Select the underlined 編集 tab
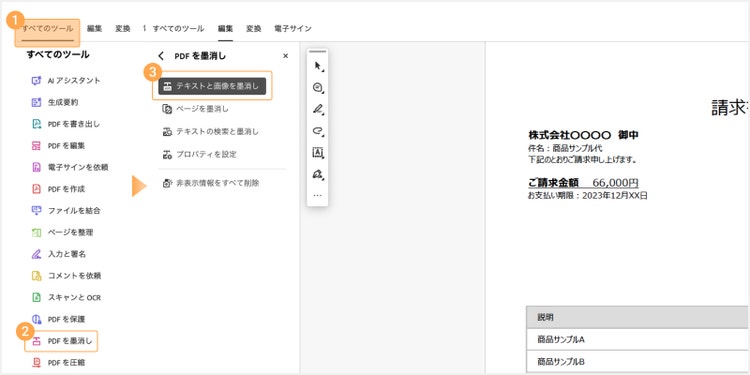750x375 pixels. click(225, 29)
